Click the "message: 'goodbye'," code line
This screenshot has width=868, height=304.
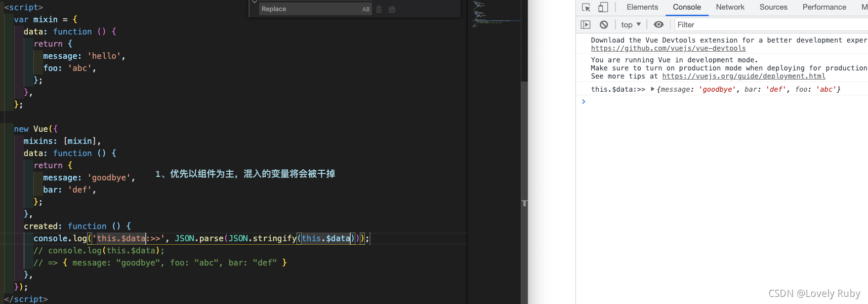click(89, 177)
